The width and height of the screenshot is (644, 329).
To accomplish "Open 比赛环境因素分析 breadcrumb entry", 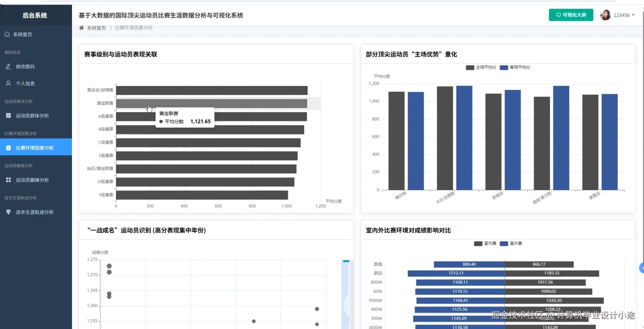I will pos(133,28).
